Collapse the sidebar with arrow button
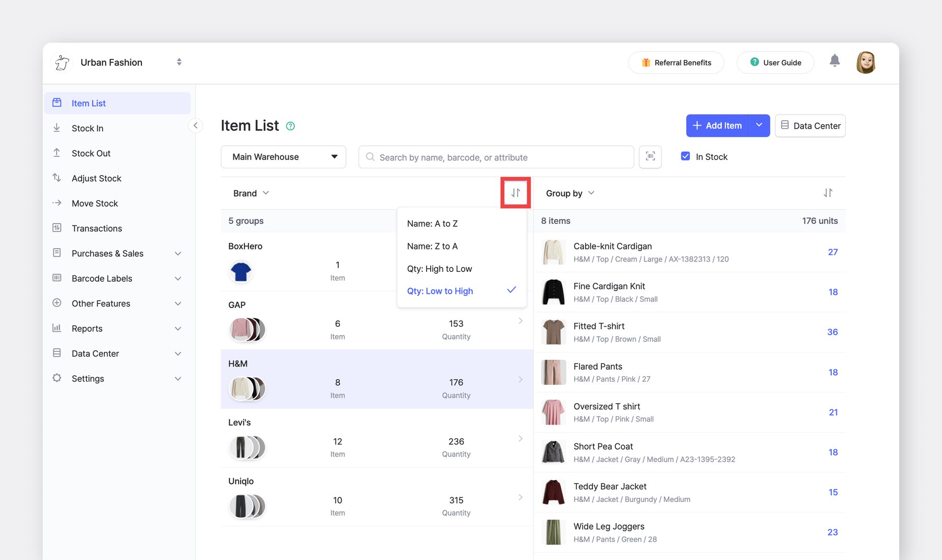 195,125
